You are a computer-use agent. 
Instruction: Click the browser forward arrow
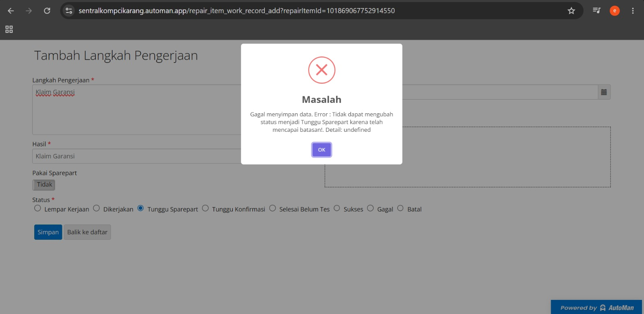click(x=29, y=11)
